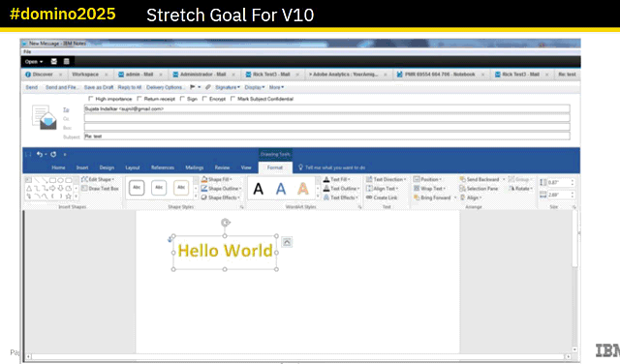The image size is (620, 364).
Task: Open the Selection Pane
Action: (x=479, y=189)
